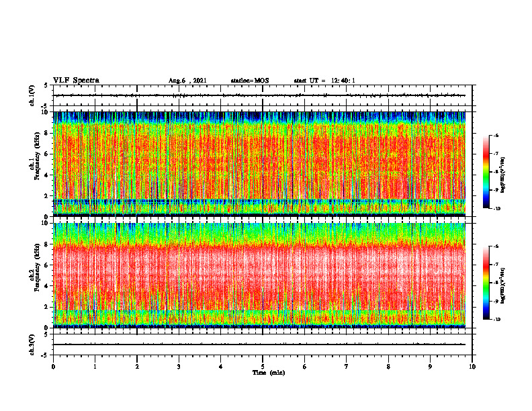Click the "10" tick on the time axis
Image resolution: width=532 pixels, height=411 pixels.
[472, 367]
